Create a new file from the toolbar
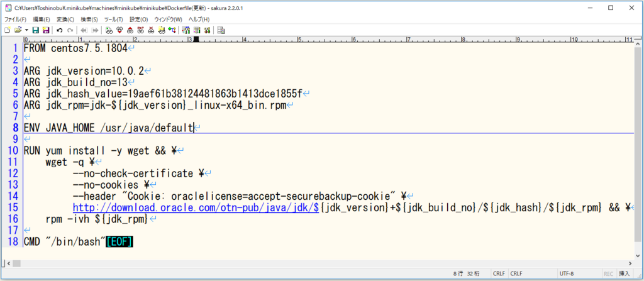 pyautogui.click(x=7, y=30)
